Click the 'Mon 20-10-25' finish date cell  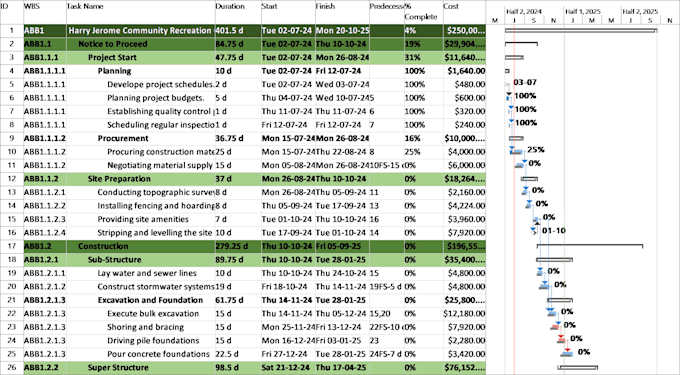[x=342, y=31]
